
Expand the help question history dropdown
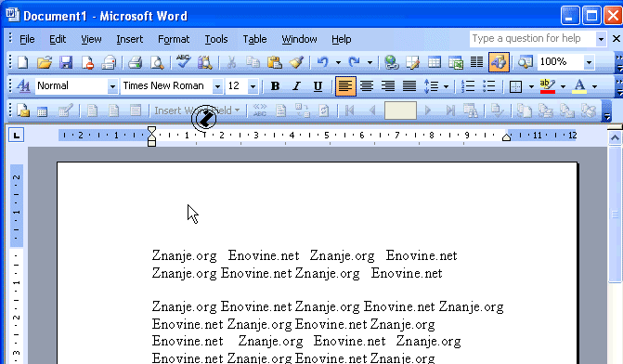point(601,39)
